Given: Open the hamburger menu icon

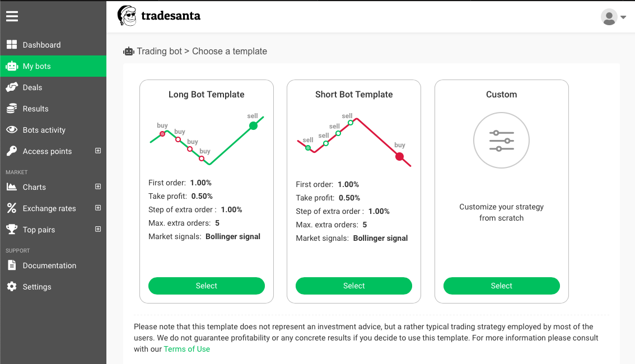Looking at the screenshot, I should point(12,16).
